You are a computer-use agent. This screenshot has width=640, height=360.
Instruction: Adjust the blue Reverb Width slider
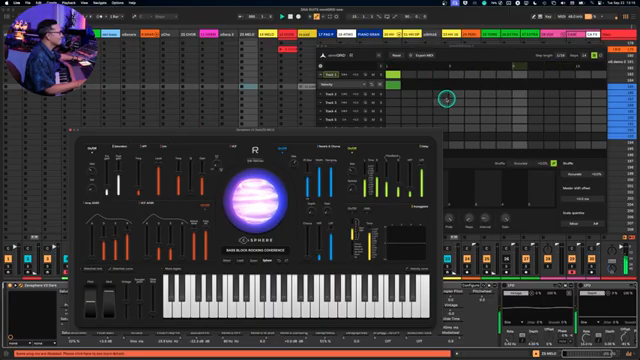319,180
